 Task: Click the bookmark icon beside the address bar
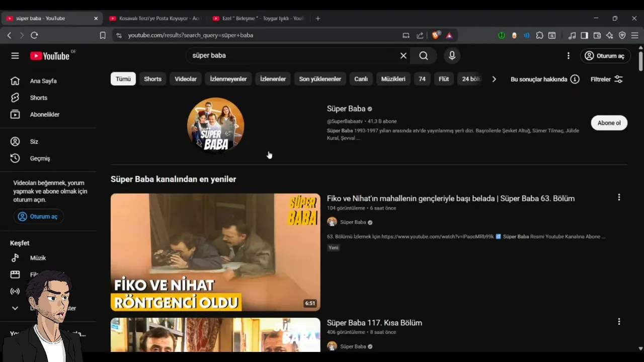pyautogui.click(x=103, y=35)
